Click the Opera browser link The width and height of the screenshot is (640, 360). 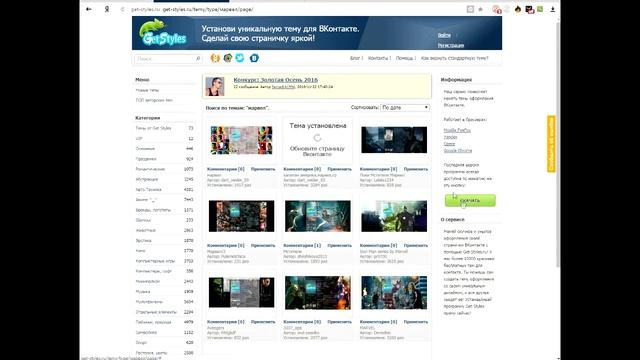449,144
